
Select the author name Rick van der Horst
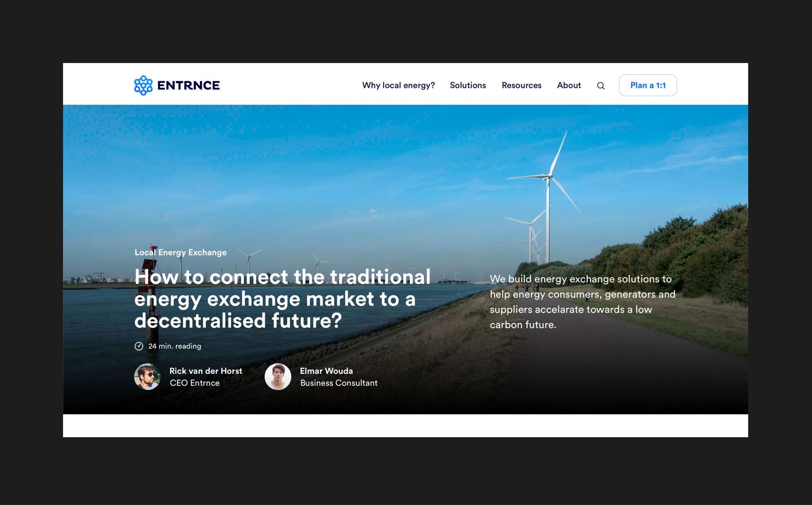[206, 371]
